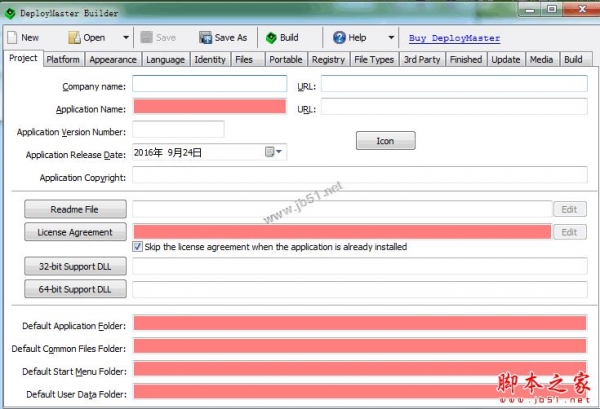600x409 pixels.
Task: Select the Project tab
Action: (x=23, y=58)
